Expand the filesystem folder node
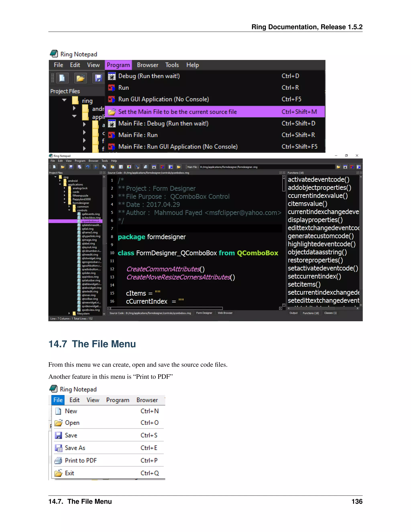This screenshot has width=411, height=532. coord(69,314)
